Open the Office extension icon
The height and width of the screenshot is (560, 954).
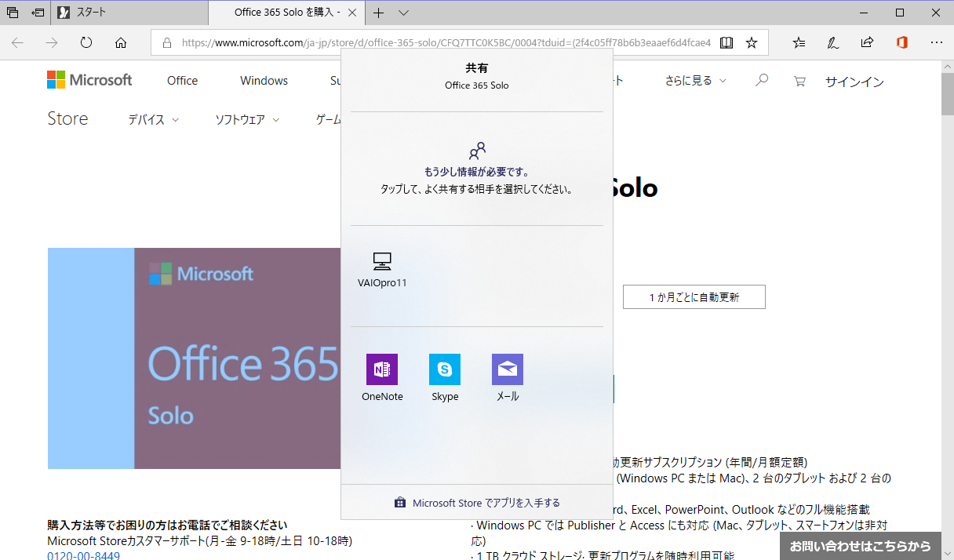pyautogui.click(x=901, y=43)
